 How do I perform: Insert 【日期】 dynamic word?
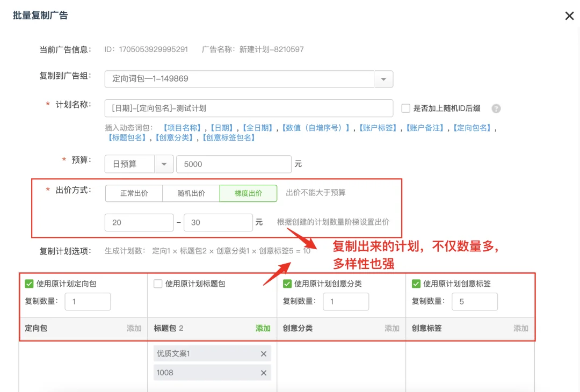tap(222, 128)
